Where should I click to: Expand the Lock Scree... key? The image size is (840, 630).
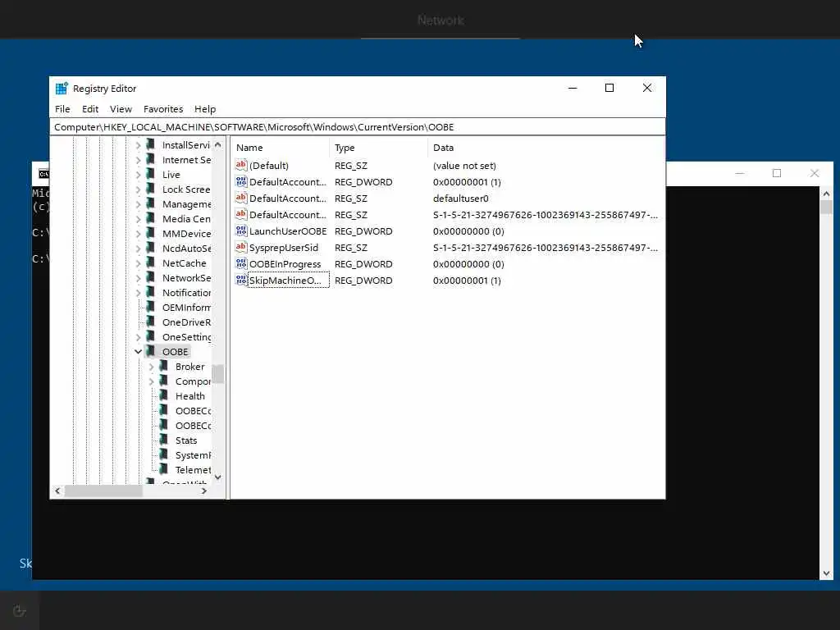coord(138,189)
